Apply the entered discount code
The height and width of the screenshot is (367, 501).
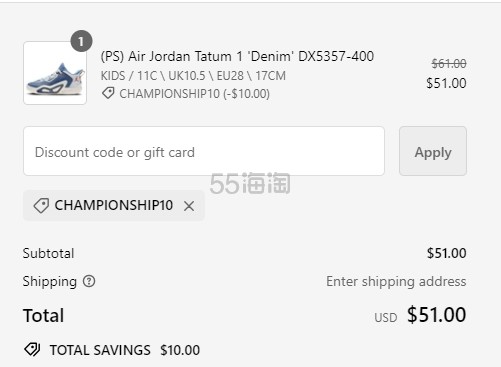433,151
